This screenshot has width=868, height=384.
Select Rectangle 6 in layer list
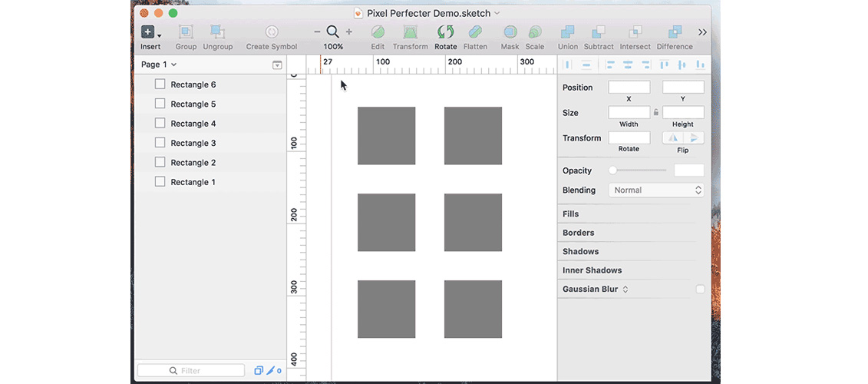point(193,84)
